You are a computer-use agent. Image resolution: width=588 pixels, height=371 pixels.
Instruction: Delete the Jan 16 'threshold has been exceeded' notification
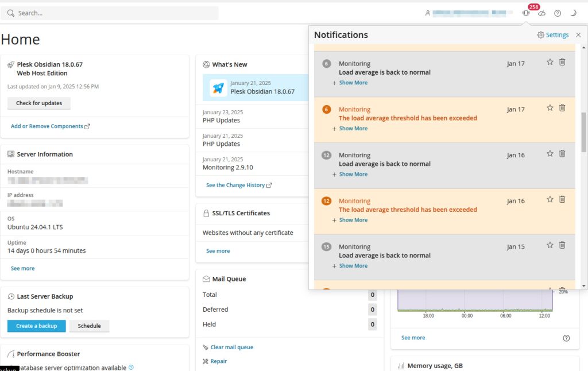pos(562,199)
